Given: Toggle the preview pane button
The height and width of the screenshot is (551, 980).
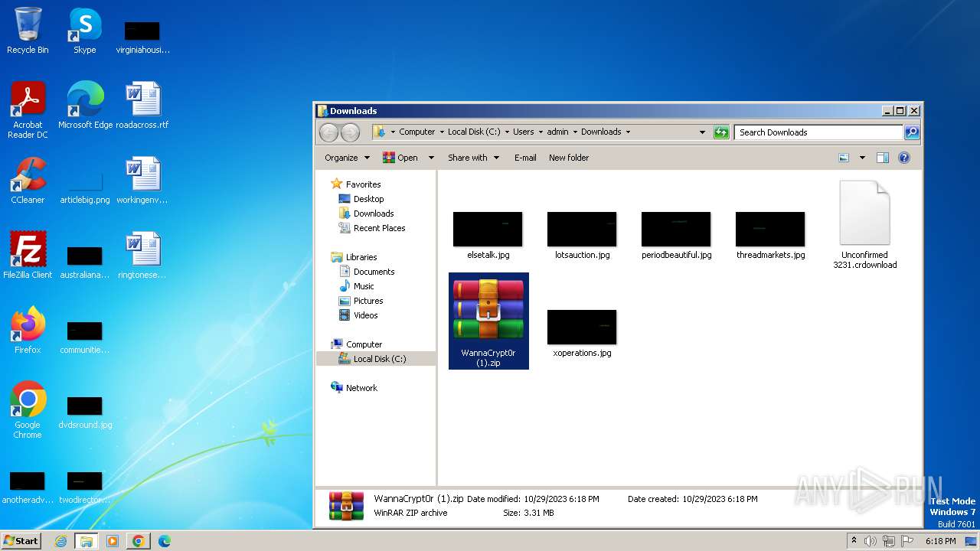Looking at the screenshot, I should click(x=882, y=158).
